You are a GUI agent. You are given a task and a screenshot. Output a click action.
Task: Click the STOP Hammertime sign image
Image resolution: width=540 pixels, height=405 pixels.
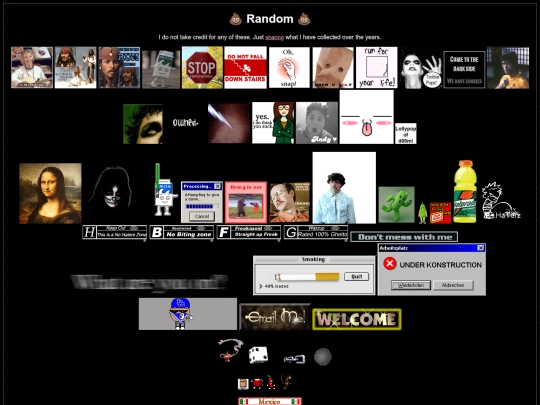coord(202,68)
